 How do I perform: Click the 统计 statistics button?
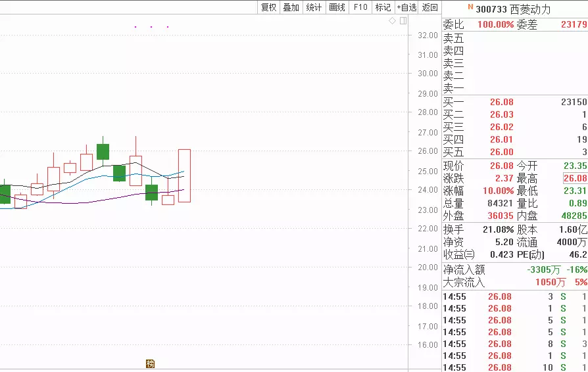[314, 7]
